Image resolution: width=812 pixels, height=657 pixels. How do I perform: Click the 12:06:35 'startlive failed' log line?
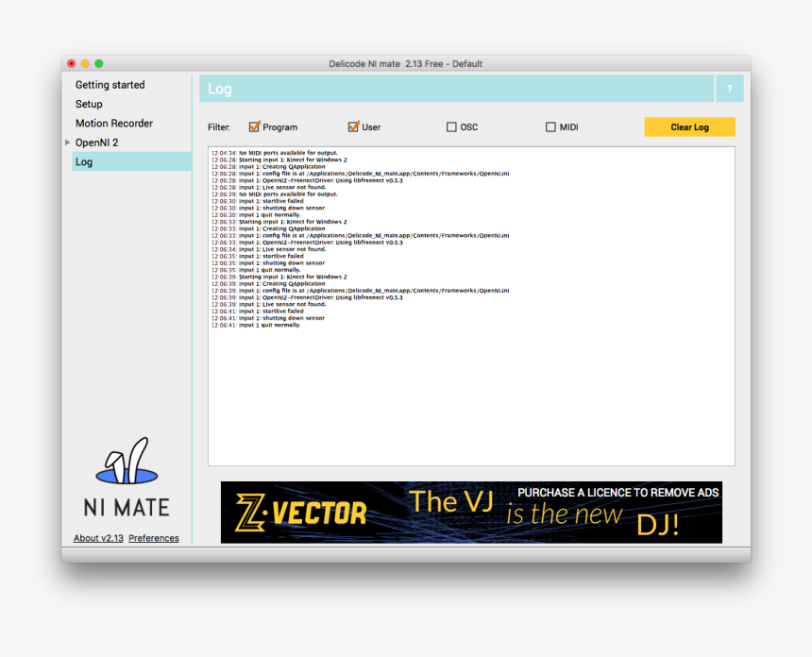[x=258, y=256]
